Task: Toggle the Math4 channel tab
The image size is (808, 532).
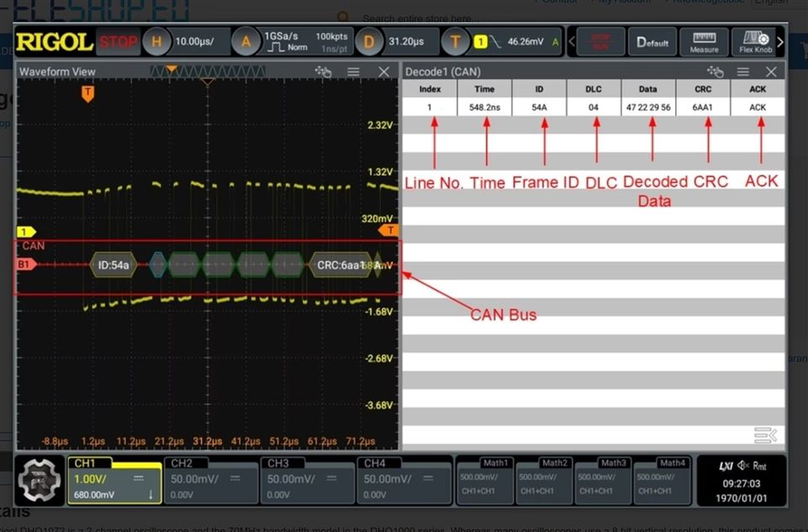Action: coord(662,481)
